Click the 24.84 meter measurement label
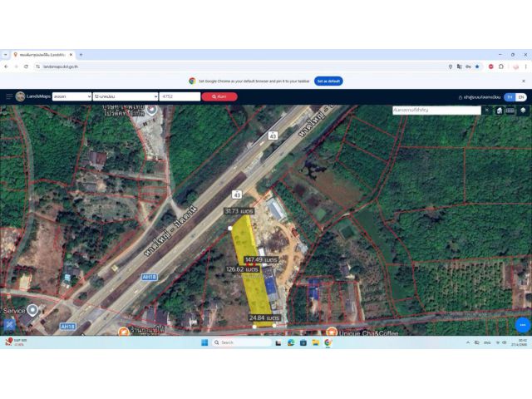This screenshot has width=532, height=399. [x=264, y=318]
